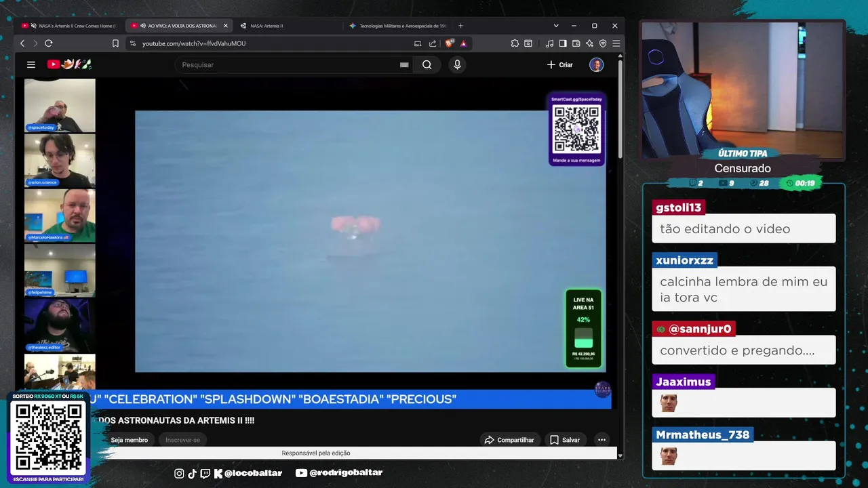The width and height of the screenshot is (868, 488).
Task: Start voice search with microphone
Action: click(x=457, y=64)
